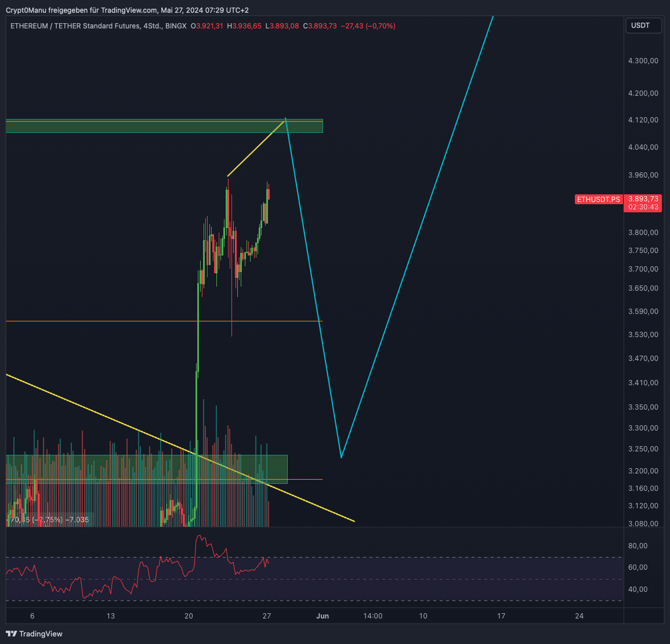This screenshot has width=670, height=644.
Task: Click the 80,00 RSI scale label
Action: (638, 546)
